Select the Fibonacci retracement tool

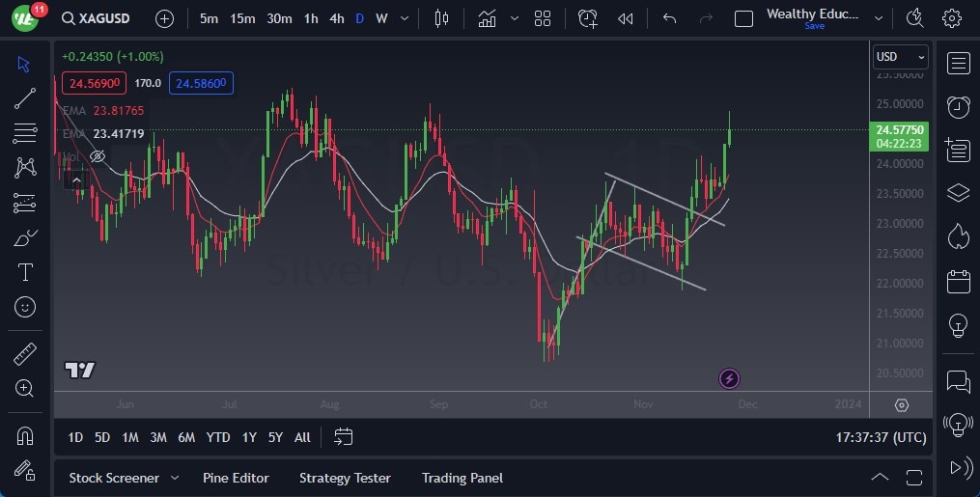click(25, 132)
